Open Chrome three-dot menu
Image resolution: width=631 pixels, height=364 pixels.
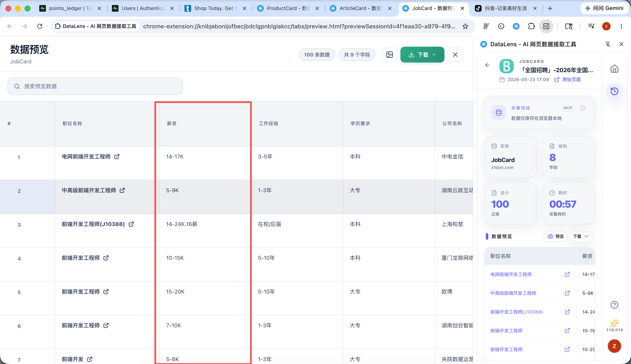(x=621, y=26)
